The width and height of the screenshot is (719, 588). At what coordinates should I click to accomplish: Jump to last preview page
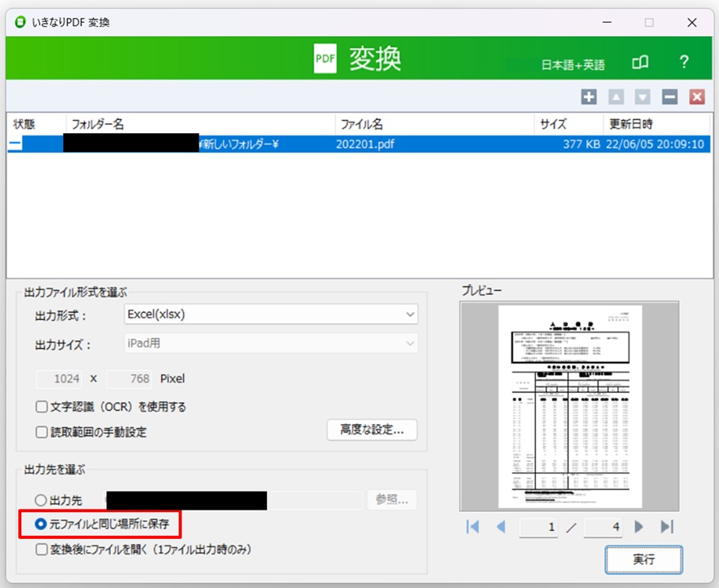tap(667, 527)
